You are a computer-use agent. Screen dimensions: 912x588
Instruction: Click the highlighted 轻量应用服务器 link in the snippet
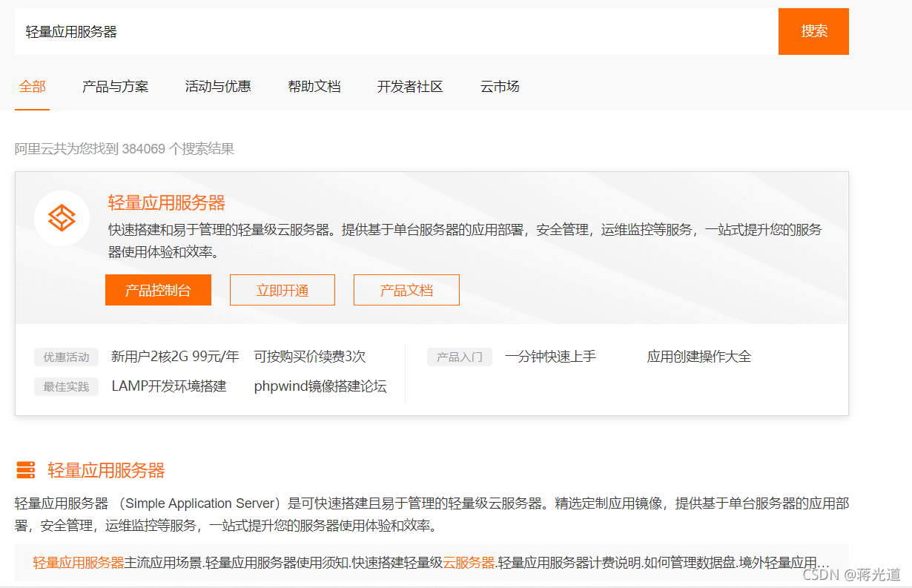79,562
